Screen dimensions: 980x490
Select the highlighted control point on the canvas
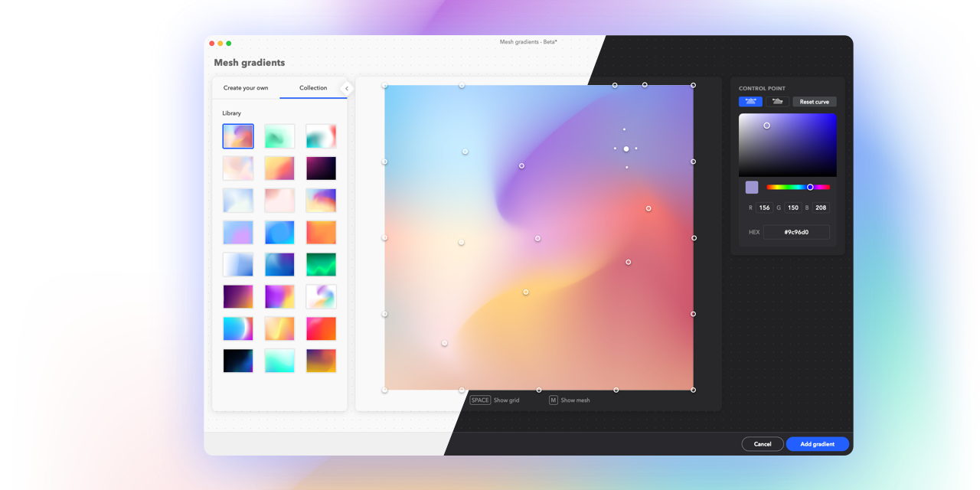pos(626,149)
